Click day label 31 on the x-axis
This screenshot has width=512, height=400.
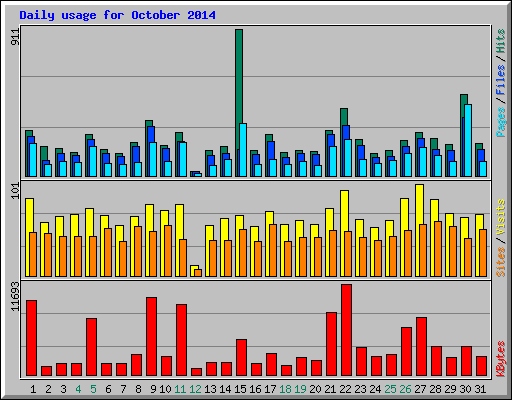click(480, 389)
